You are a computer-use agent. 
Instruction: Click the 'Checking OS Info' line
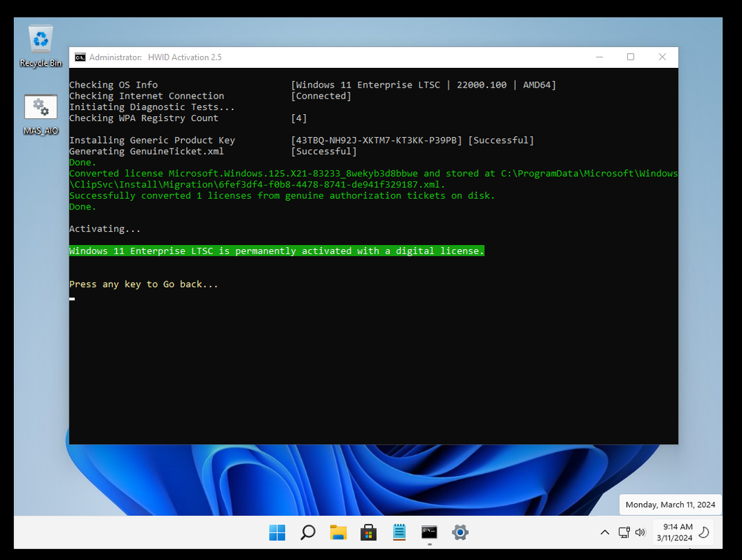tap(113, 85)
